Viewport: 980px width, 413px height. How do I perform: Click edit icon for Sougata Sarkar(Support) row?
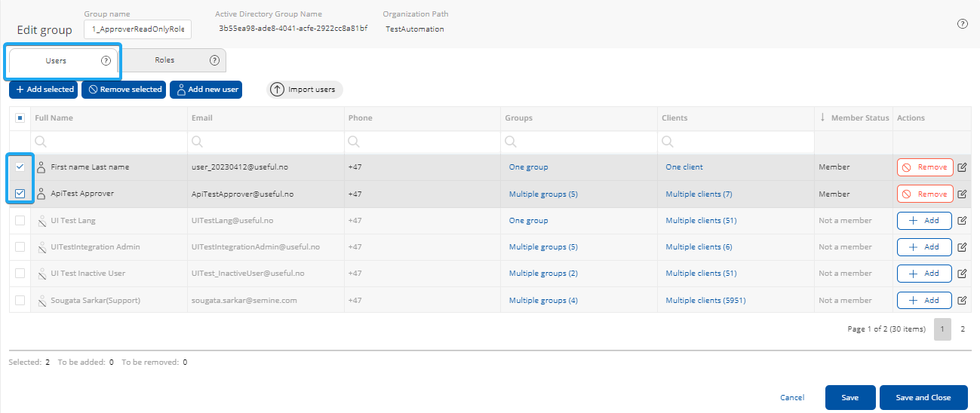click(962, 301)
